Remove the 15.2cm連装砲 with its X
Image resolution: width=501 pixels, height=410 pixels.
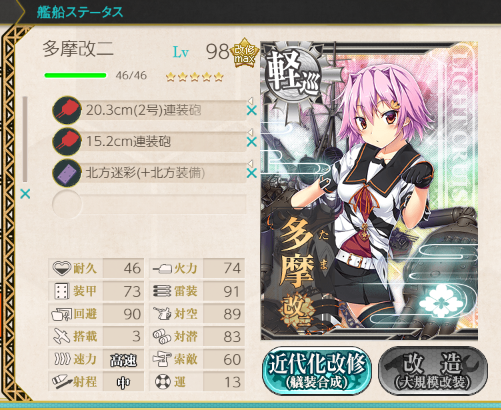(252, 142)
